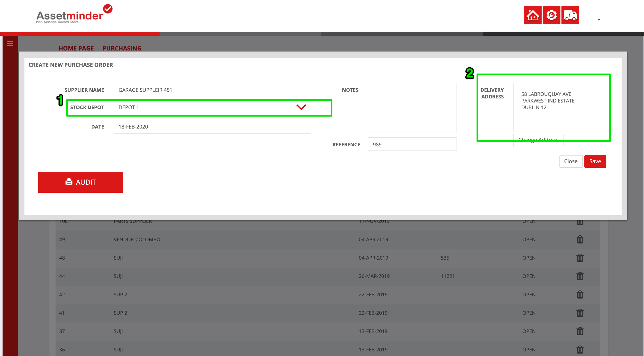Click SUP 2 in order 42 row
Screen dimensions: 644x356
tap(120, 295)
